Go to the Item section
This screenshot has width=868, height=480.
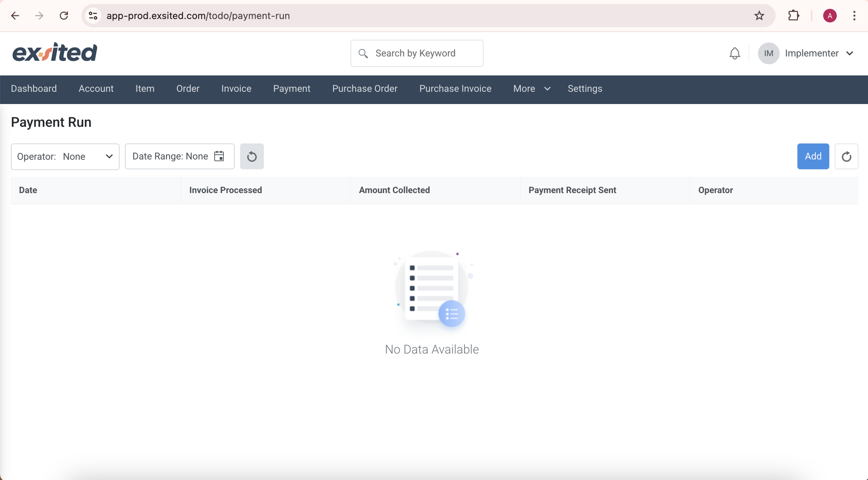145,89
